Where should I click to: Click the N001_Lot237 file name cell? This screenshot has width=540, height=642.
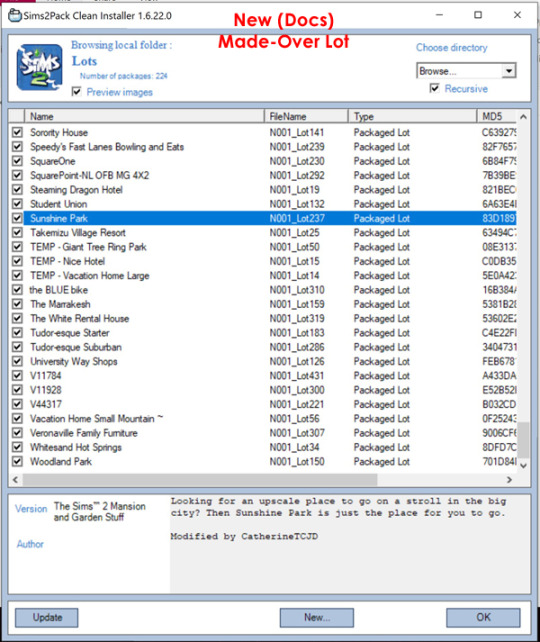(x=297, y=218)
